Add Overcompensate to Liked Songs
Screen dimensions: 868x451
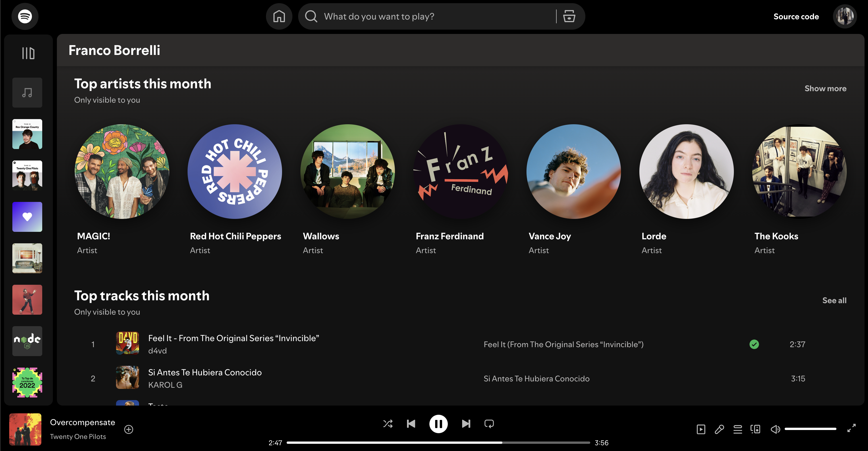click(x=129, y=429)
